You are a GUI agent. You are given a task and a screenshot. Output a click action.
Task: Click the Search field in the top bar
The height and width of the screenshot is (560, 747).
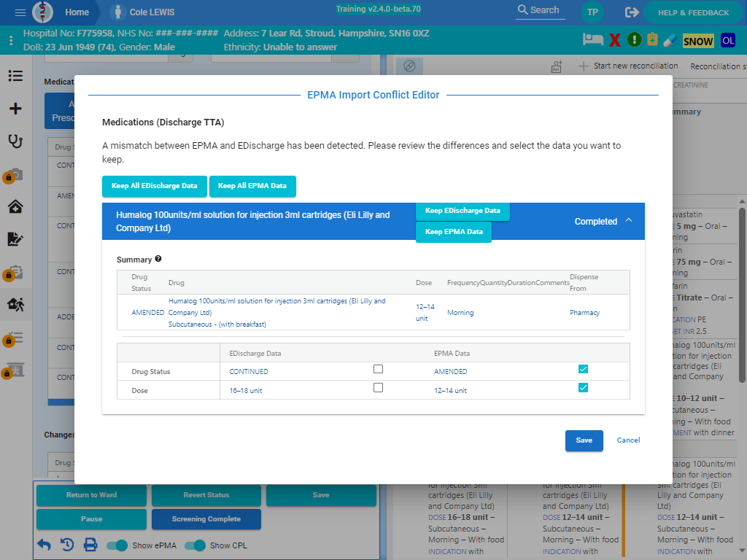pos(541,10)
